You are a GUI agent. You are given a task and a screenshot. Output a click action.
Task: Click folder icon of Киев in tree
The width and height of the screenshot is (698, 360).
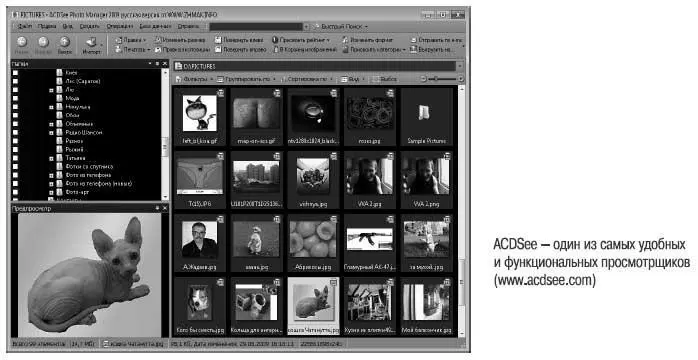pos(60,72)
